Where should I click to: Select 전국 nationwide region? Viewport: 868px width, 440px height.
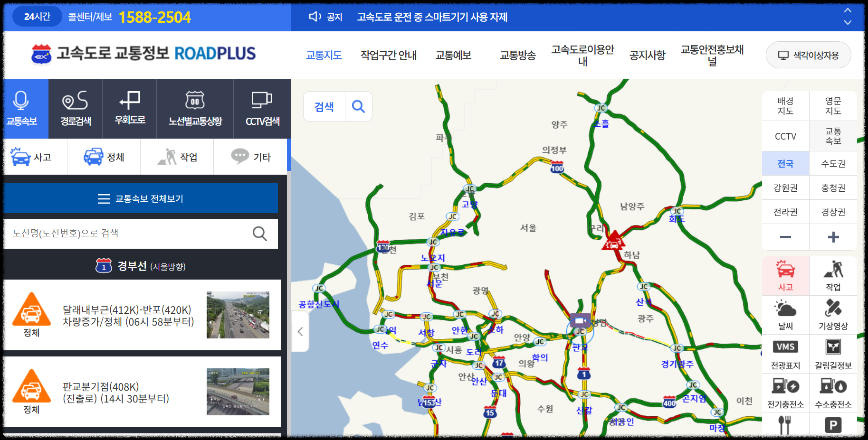(785, 164)
